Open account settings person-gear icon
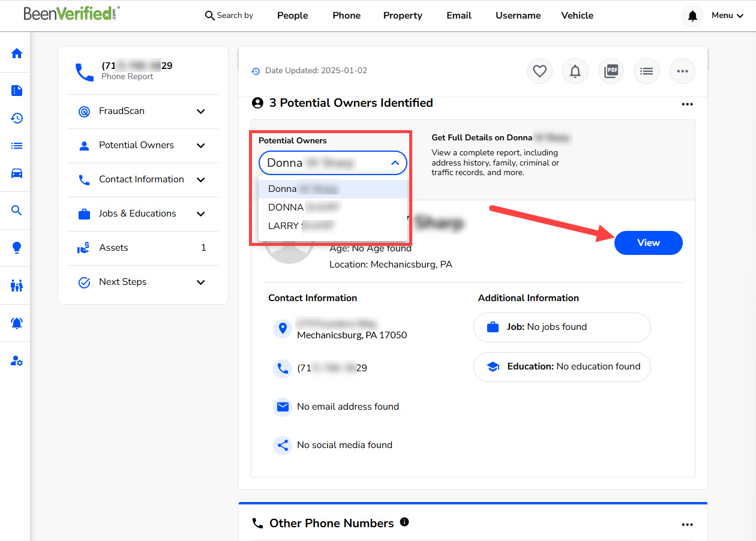 (x=17, y=361)
